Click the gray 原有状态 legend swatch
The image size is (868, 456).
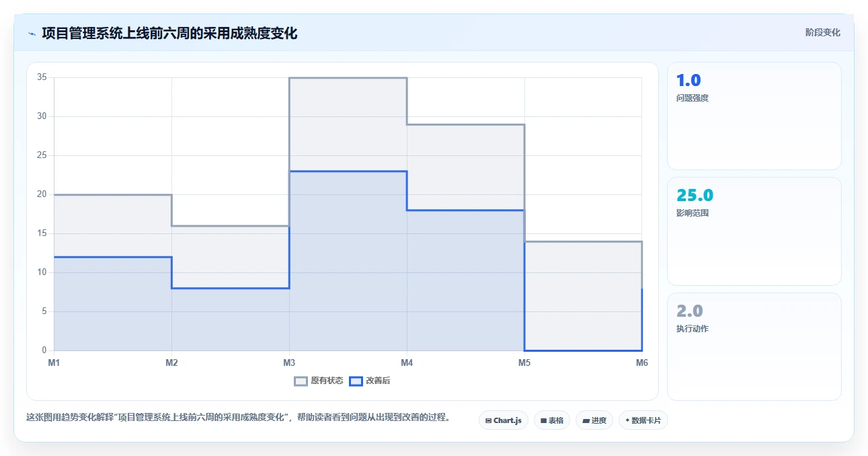301,381
